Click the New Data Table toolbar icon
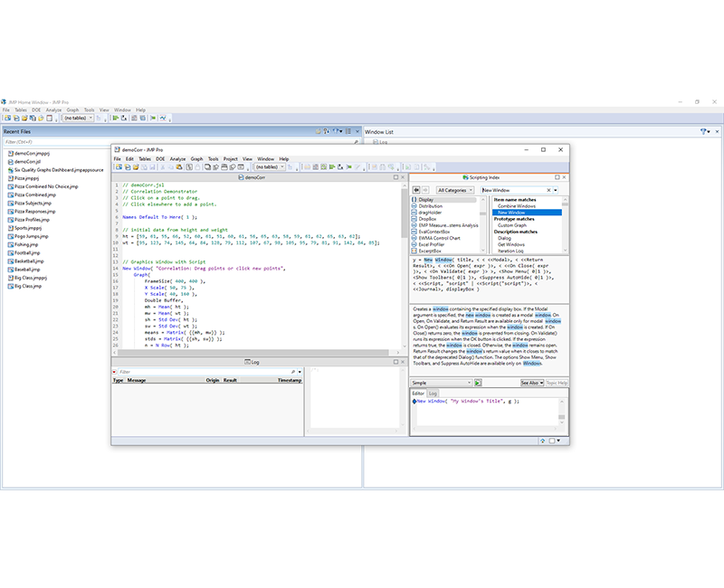Screen dimensions: 724x588 pos(8,118)
